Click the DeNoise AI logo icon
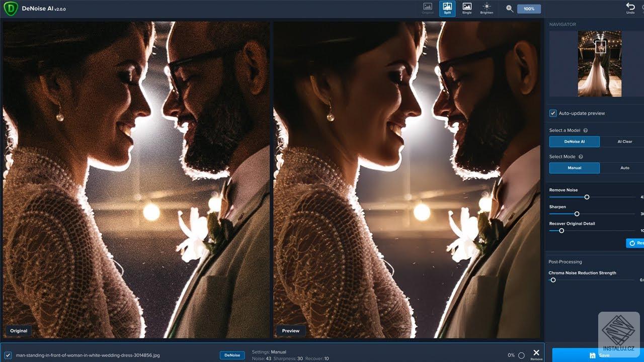Viewport: 644px width, 362px height. click(x=10, y=9)
